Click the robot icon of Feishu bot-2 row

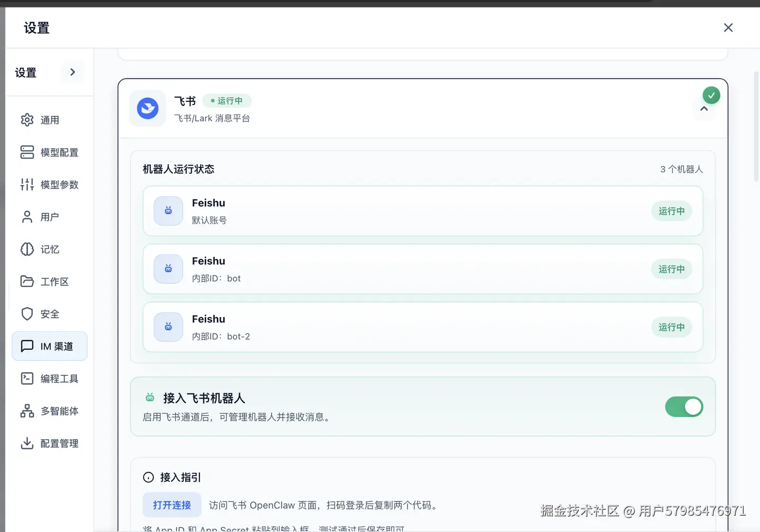[x=168, y=327]
